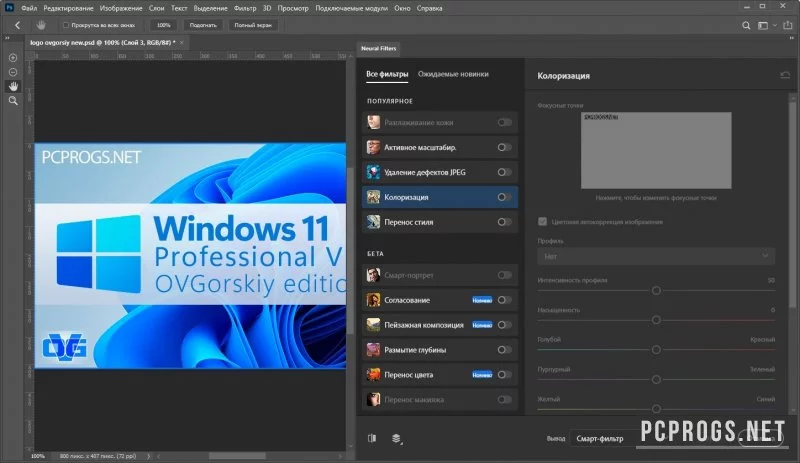Screen dimensions: 800x463
Task: Click the reset filter arrow next to Колоризация
Action: (785, 76)
